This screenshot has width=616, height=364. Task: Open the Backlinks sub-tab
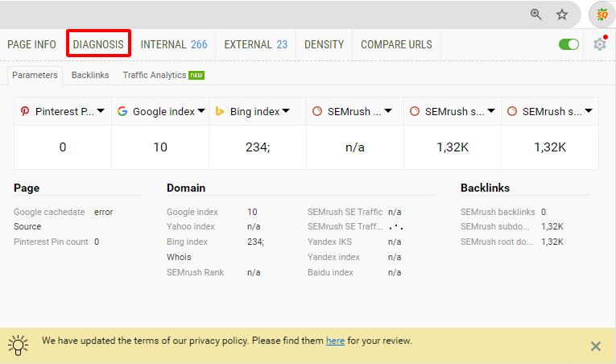90,75
